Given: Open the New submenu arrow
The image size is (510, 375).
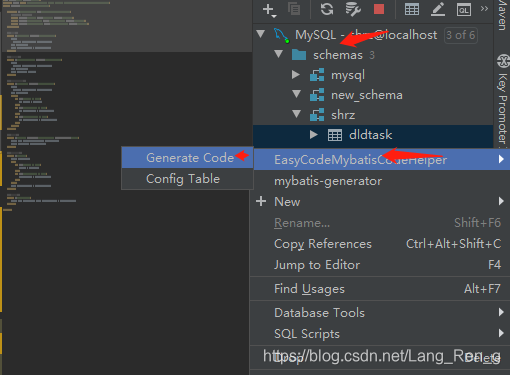Looking at the screenshot, I should pyautogui.click(x=501, y=201).
